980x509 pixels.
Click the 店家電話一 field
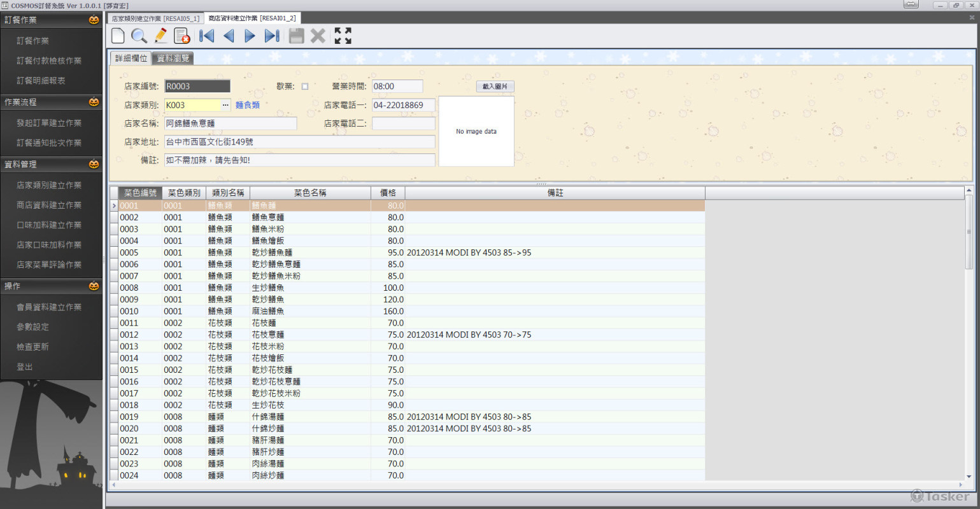(x=404, y=105)
